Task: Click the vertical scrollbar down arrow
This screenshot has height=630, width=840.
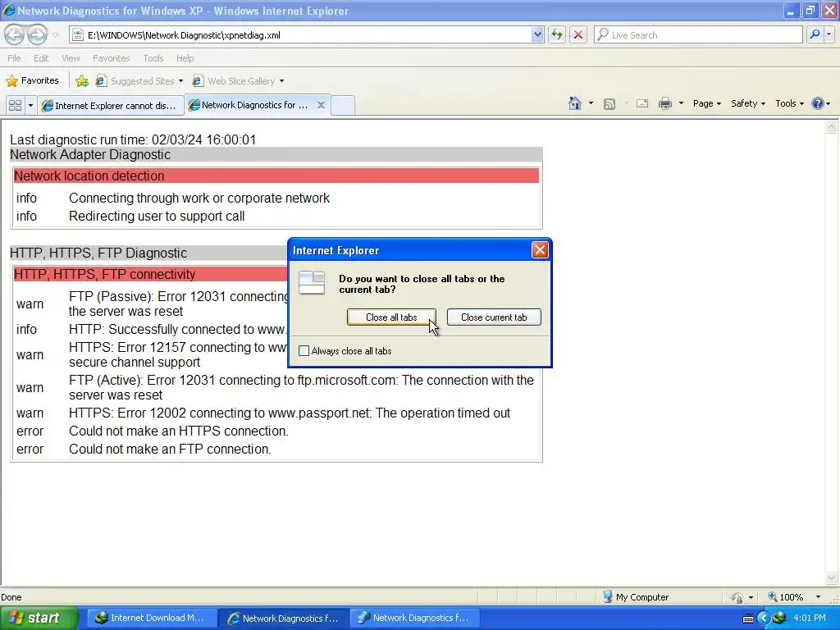Action: coord(831,578)
